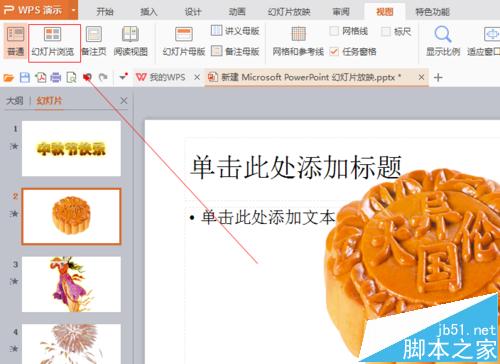
Task: Click animation star icon beside slide 4
Action: coord(14,349)
